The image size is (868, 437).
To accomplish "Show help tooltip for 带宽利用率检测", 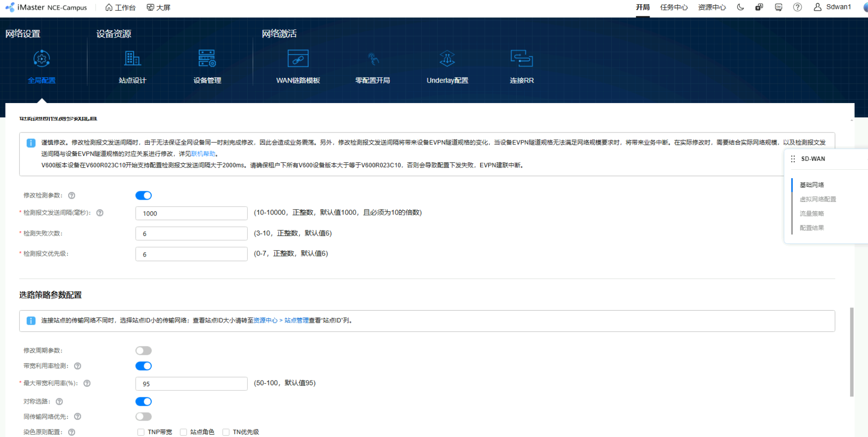I will pyautogui.click(x=78, y=366).
